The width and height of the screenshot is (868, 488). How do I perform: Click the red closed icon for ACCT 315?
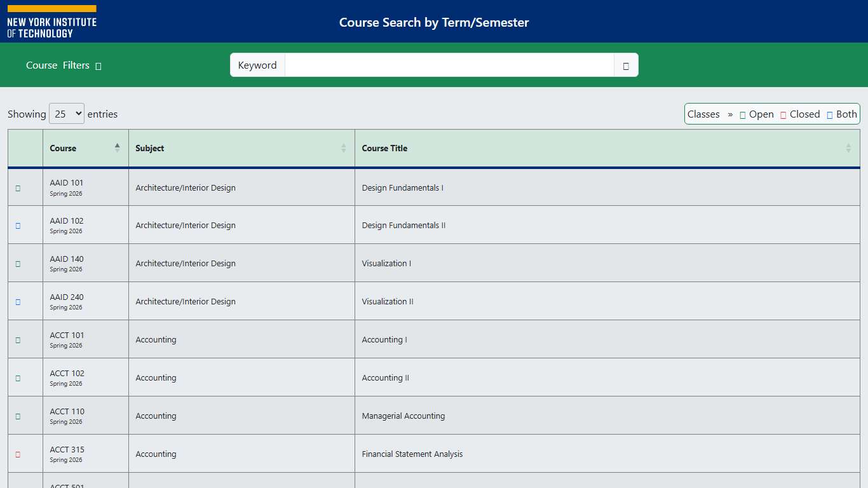tap(17, 453)
